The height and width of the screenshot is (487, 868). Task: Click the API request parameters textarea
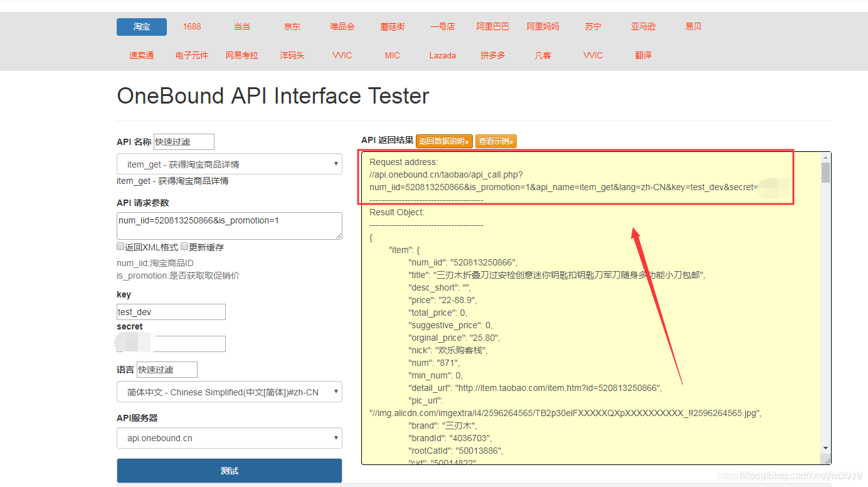click(x=230, y=226)
